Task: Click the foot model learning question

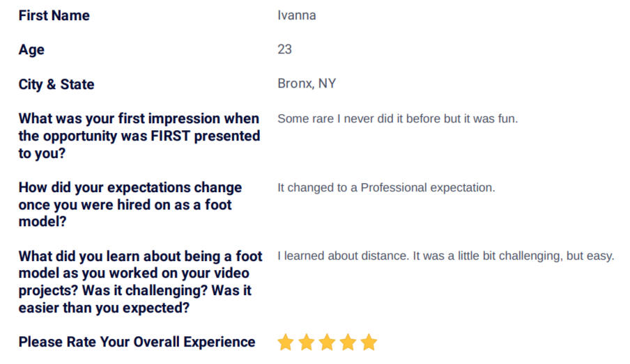Action: [x=141, y=282]
